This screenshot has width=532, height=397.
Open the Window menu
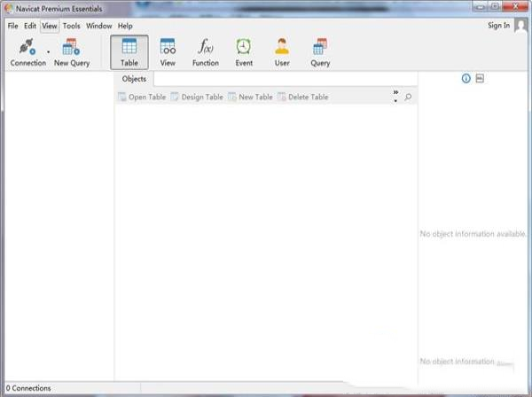click(98, 26)
